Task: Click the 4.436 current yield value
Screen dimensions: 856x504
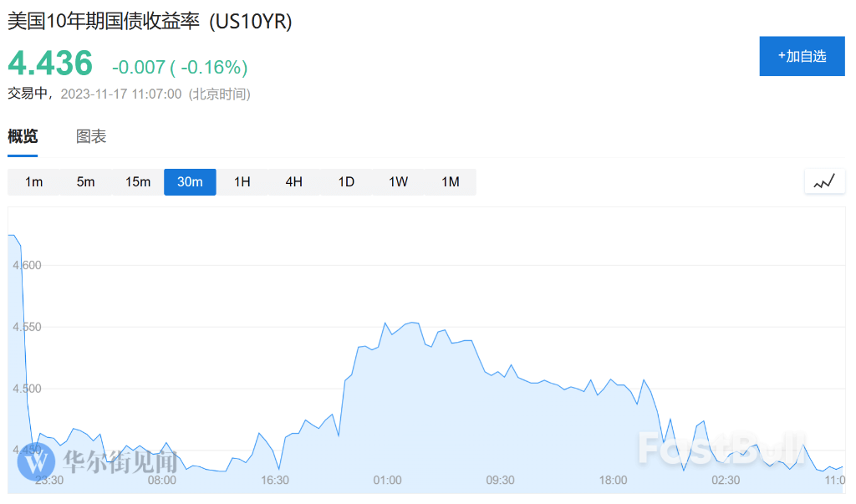Action: (x=50, y=63)
